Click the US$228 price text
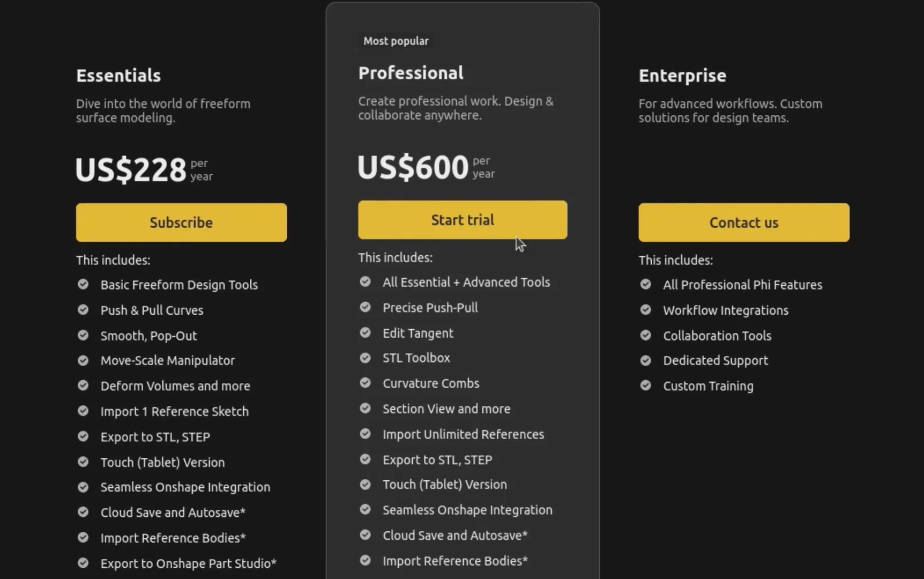 tap(131, 170)
